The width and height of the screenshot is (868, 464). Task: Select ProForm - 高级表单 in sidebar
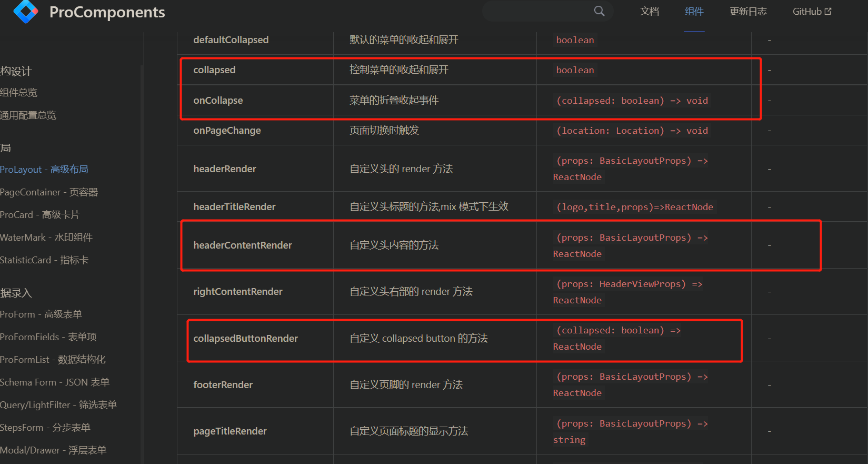click(41, 314)
